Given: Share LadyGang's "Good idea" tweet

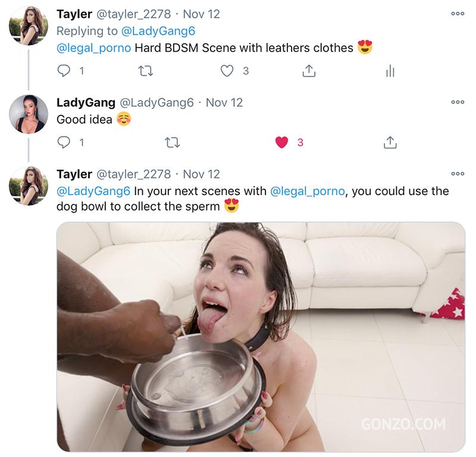Looking at the screenshot, I should (390, 142).
